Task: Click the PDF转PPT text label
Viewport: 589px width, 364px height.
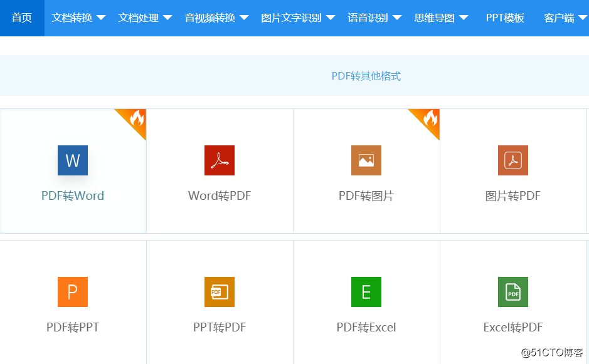Action: 73,327
